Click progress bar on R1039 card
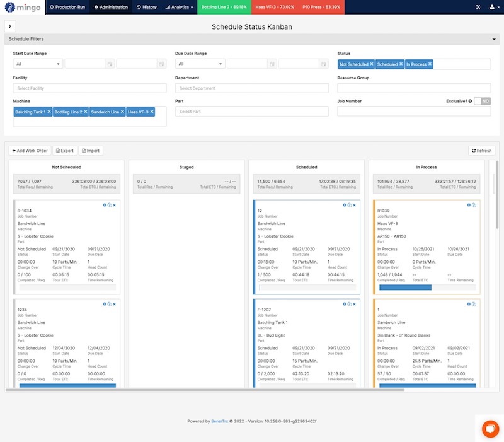The height and width of the screenshot is (442, 504). point(427,288)
